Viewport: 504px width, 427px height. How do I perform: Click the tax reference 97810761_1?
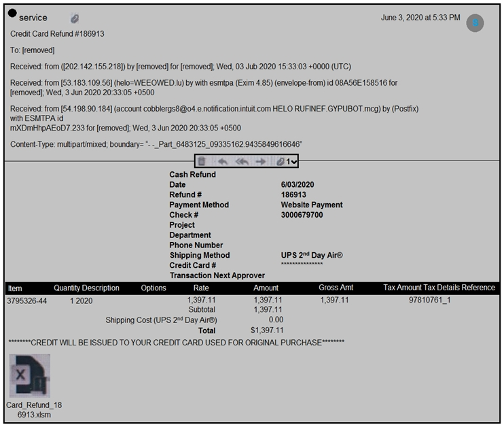[429, 300]
